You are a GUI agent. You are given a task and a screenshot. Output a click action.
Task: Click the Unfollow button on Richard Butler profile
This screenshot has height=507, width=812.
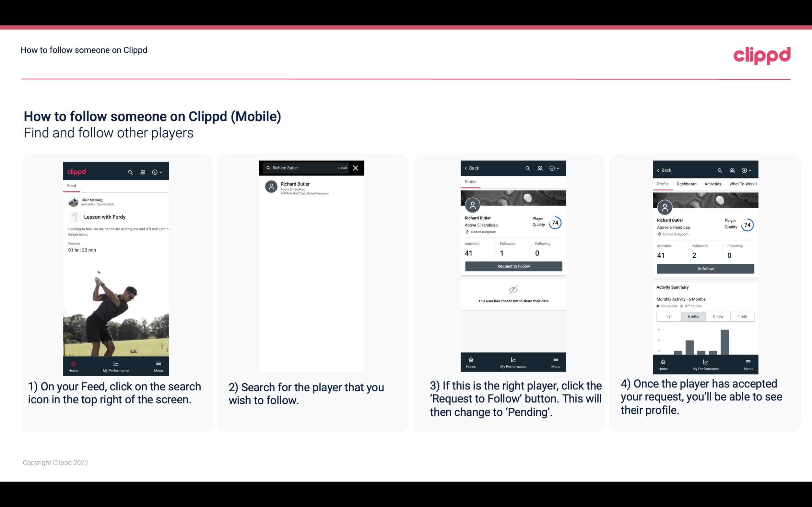click(705, 269)
